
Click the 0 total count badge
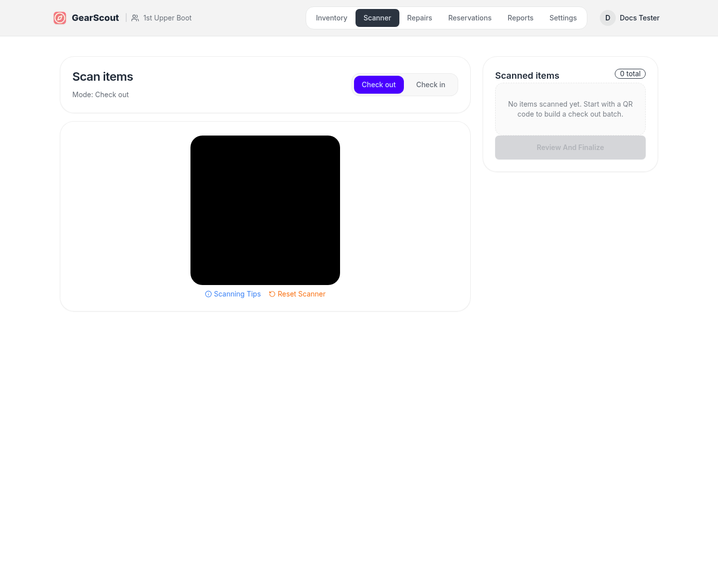pos(630,74)
